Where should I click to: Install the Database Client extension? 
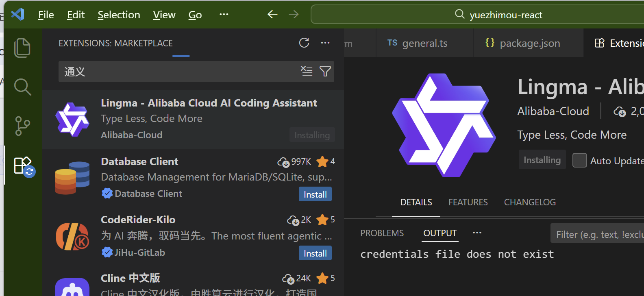click(315, 194)
